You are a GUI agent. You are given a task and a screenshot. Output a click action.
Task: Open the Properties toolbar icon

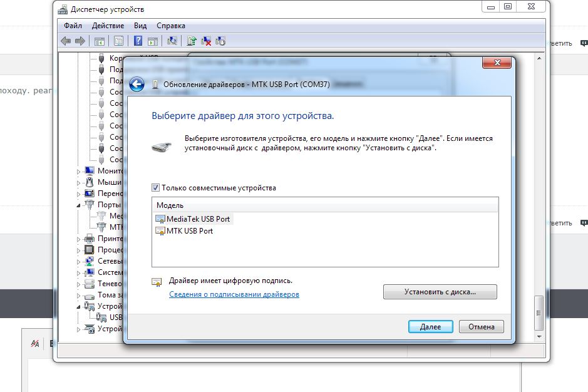pos(118,41)
